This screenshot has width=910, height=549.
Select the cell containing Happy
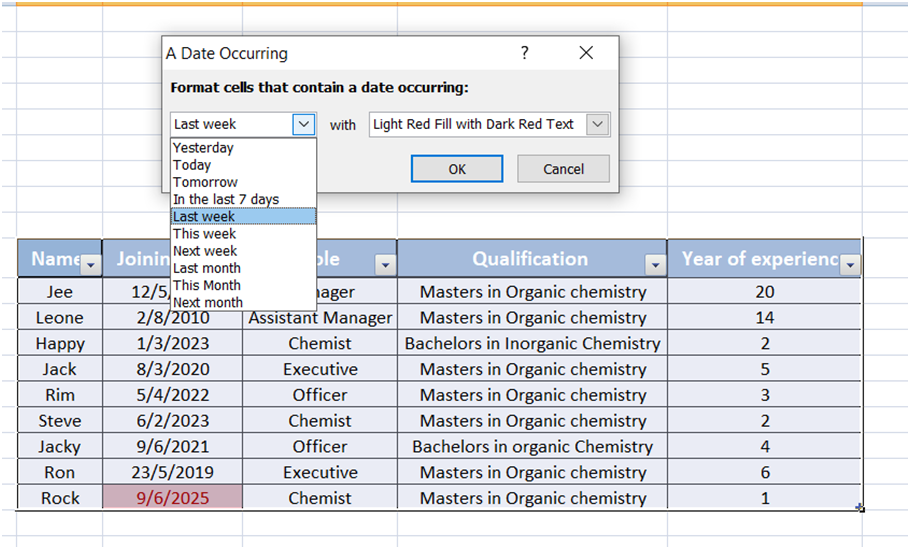click(60, 343)
